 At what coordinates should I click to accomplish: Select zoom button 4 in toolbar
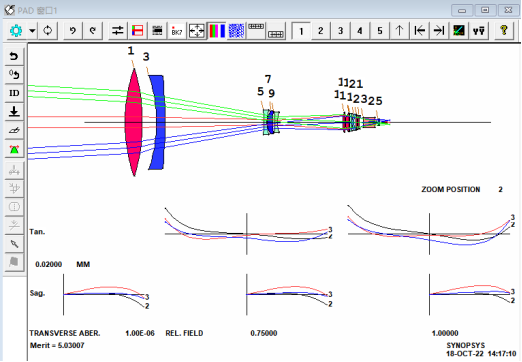pos(360,31)
